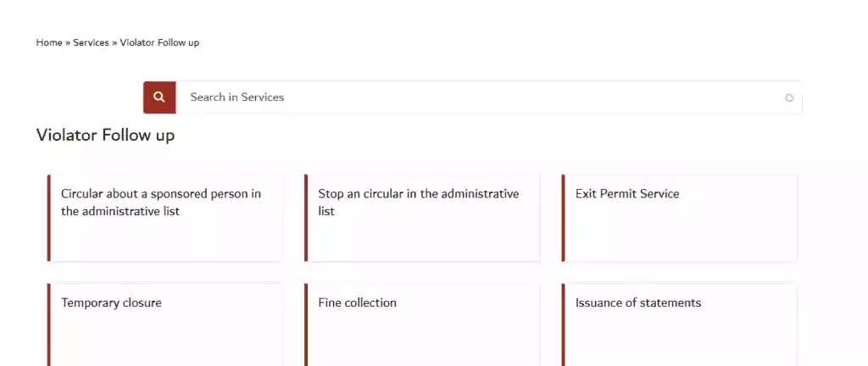Click 'Violator Follow up' breadcrumb item

click(159, 42)
